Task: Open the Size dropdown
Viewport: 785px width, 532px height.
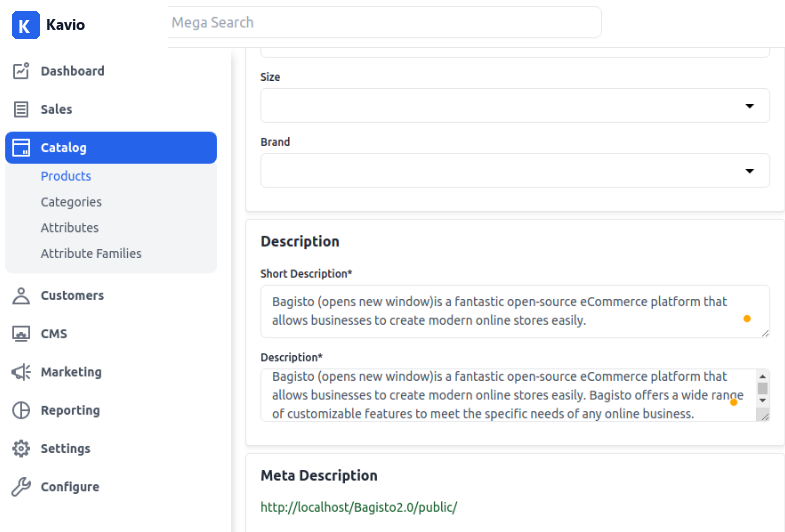Action: 515,106
